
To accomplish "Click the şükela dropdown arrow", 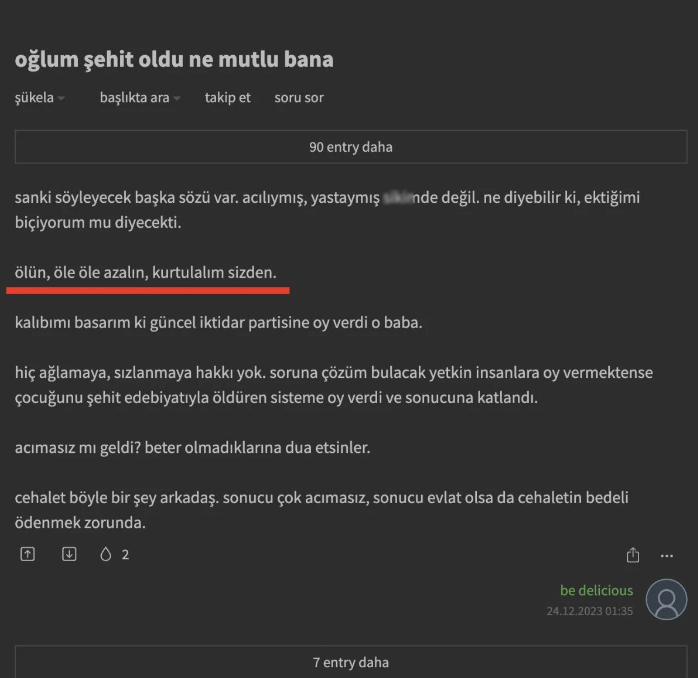I will [61, 98].
